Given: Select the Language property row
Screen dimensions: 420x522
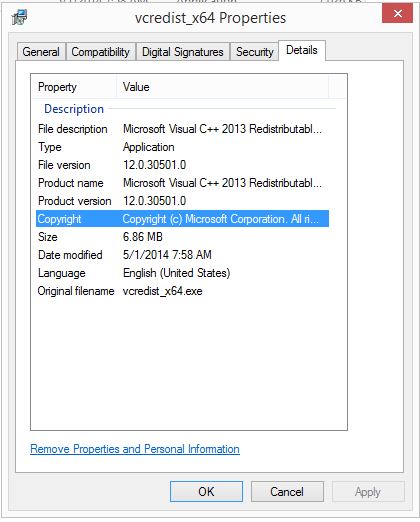Looking at the screenshot, I should (182, 273).
